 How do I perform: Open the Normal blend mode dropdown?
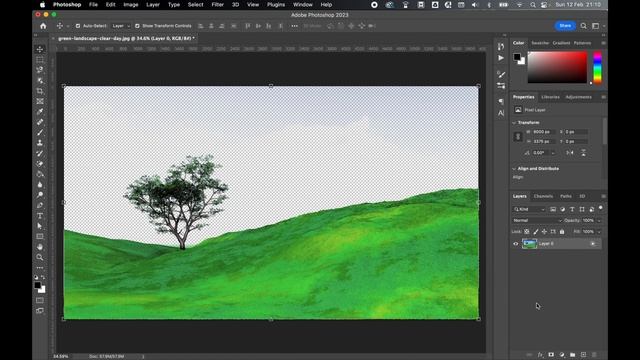click(x=538, y=220)
